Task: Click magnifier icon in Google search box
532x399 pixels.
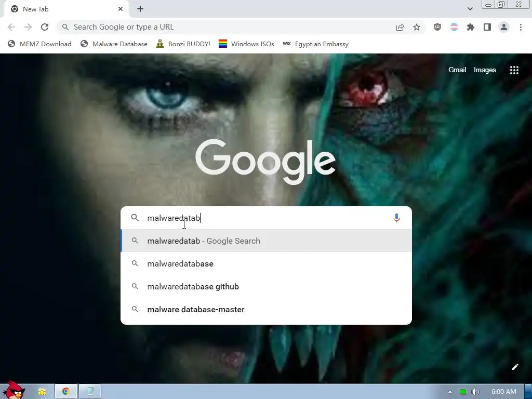Action: click(x=135, y=218)
